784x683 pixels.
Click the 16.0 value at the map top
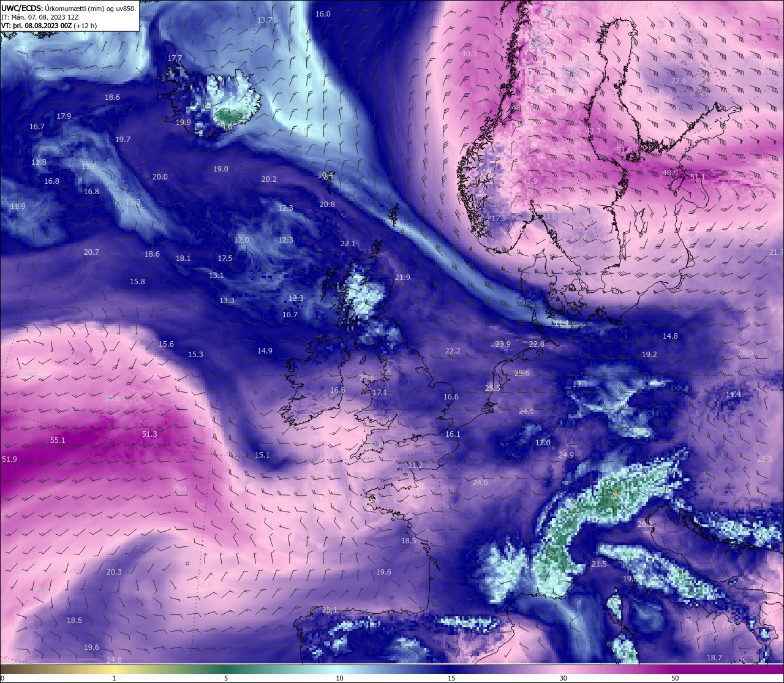(323, 14)
